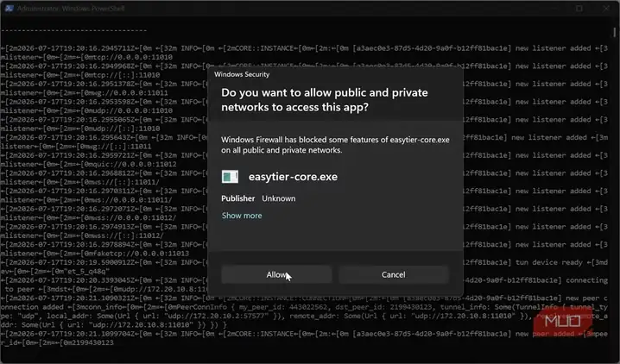
Task: Select the easytier-core.exe app name text
Action: (293, 177)
